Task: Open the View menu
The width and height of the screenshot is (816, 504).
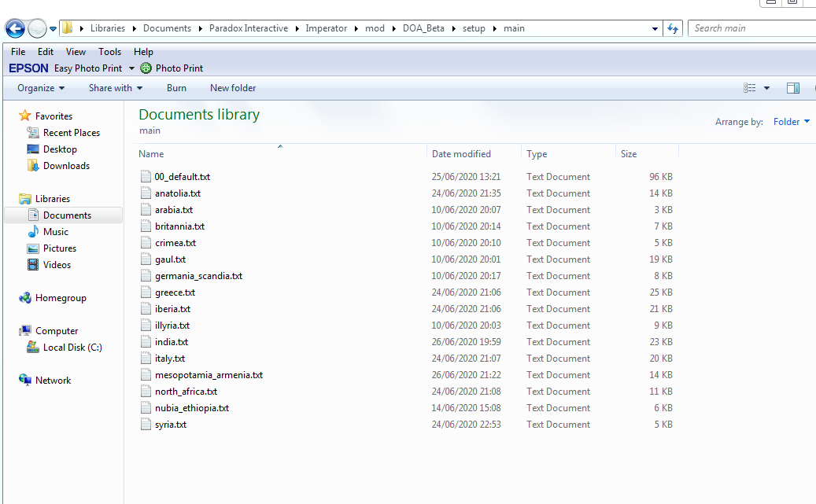Action: 76,52
